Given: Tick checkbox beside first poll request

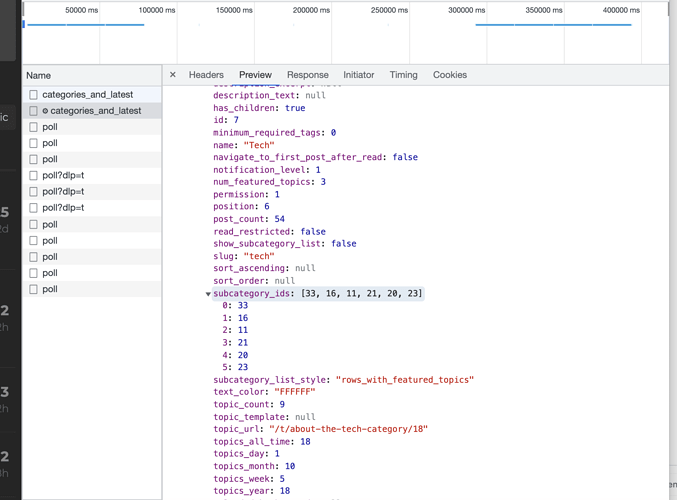Looking at the screenshot, I should click(x=33, y=127).
